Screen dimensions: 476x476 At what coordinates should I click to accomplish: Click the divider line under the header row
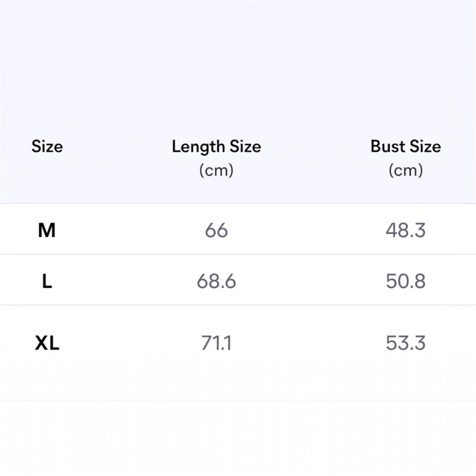(238, 203)
